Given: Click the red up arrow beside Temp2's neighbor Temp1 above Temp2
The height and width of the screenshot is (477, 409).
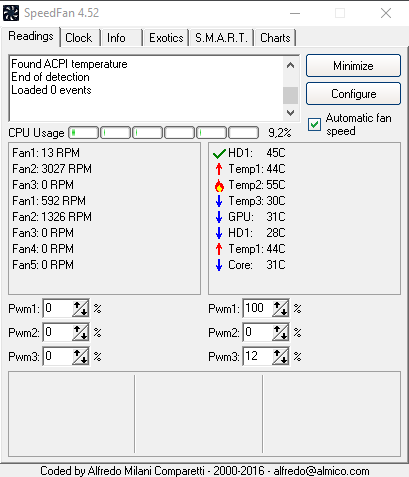Looking at the screenshot, I should click(x=219, y=169).
